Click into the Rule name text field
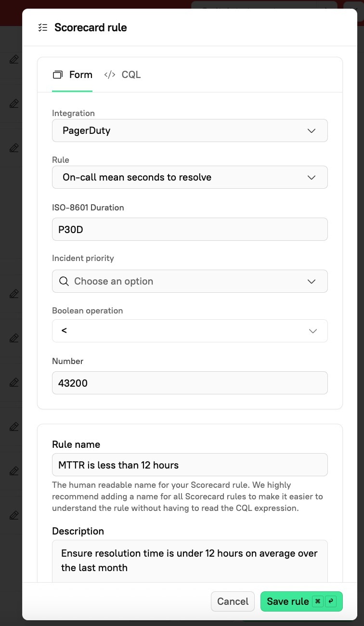364x626 pixels. coord(190,465)
